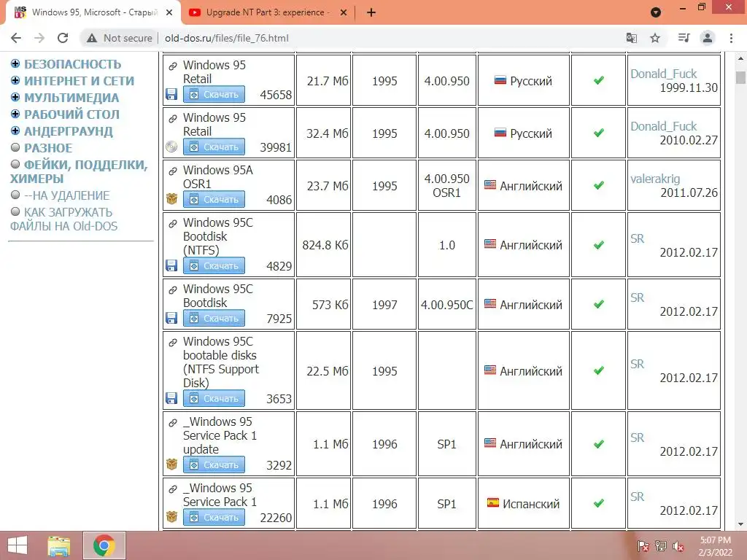Open the --НА УДАЛЕНИЕ link
Screen dimensions: 747x560
(x=66, y=195)
